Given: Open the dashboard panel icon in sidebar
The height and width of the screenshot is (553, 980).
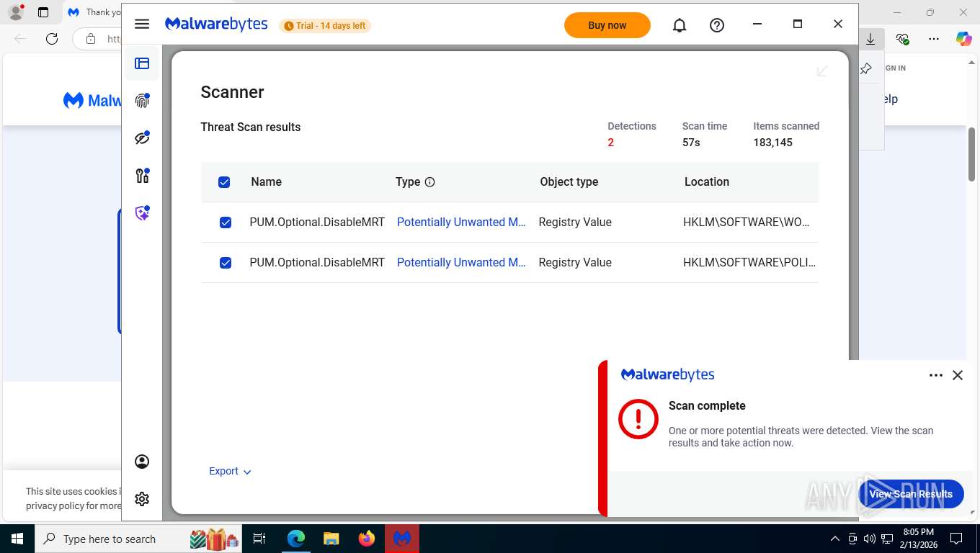Looking at the screenshot, I should (x=142, y=63).
